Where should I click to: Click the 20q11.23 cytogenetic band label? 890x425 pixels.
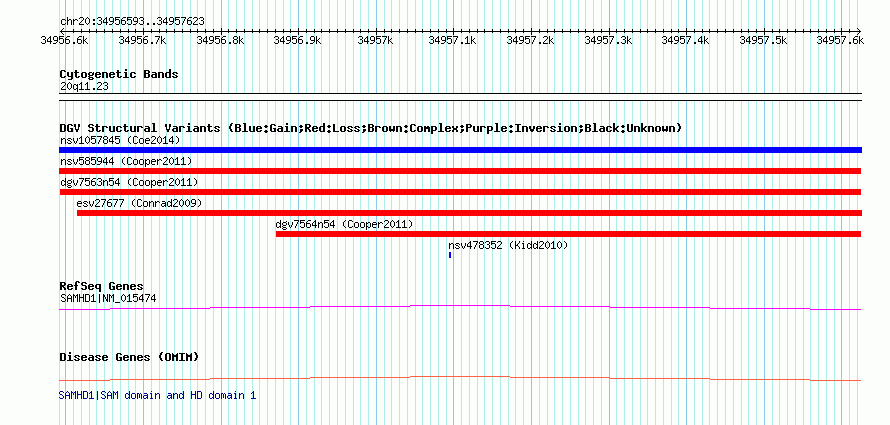pyautogui.click(x=84, y=87)
